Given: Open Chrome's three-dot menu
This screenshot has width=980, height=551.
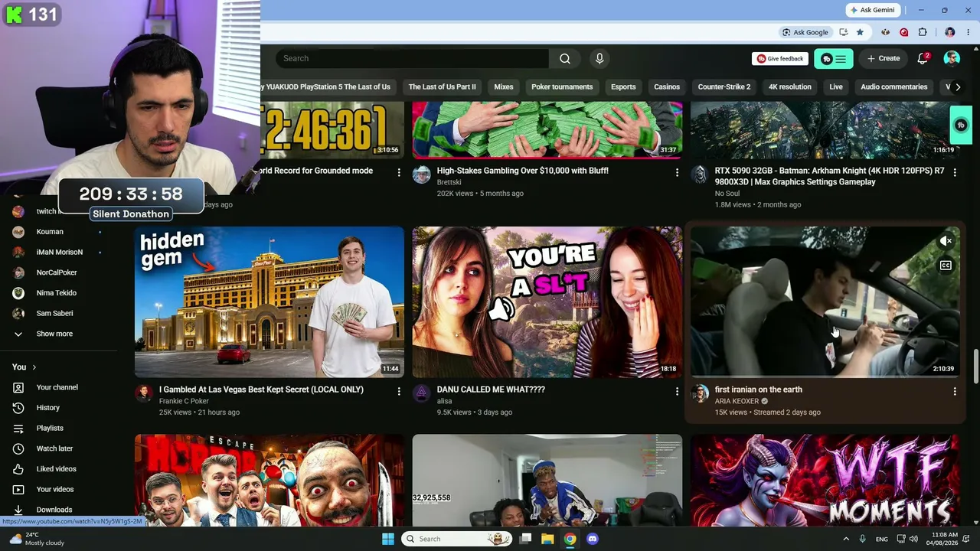Looking at the screenshot, I should 969,32.
